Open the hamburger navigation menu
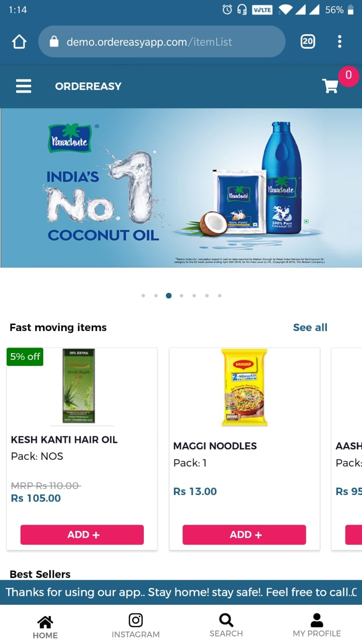 coord(24,86)
